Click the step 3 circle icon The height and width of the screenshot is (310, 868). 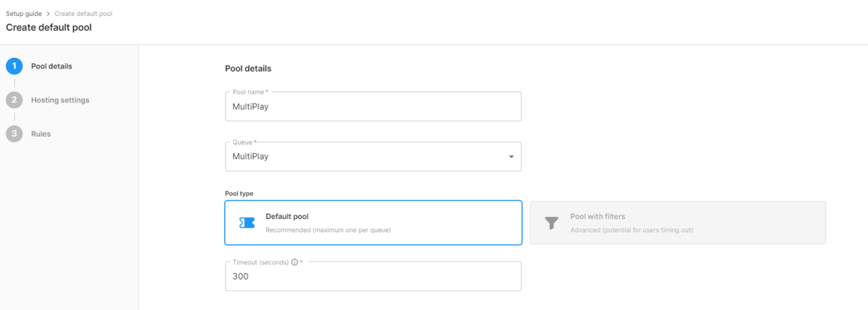[14, 134]
